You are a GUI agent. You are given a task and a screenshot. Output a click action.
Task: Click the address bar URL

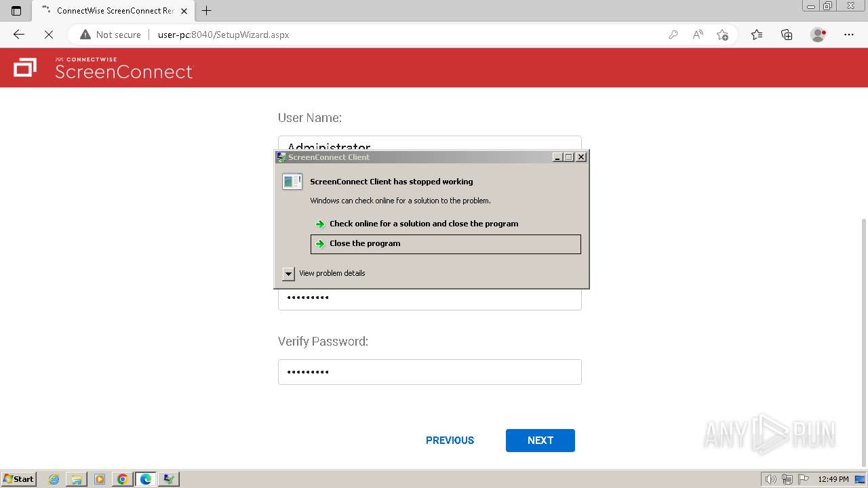coord(223,35)
